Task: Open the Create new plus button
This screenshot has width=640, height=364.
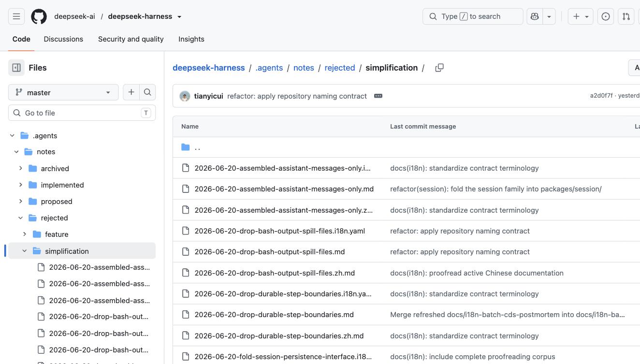Action: click(x=580, y=16)
